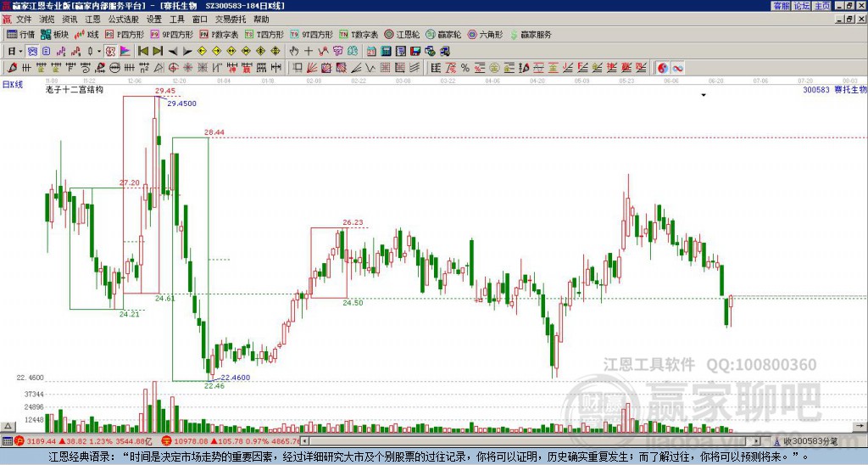Click the 客服 button in title bar
Screen dimensions: 868x465
coord(781,6)
